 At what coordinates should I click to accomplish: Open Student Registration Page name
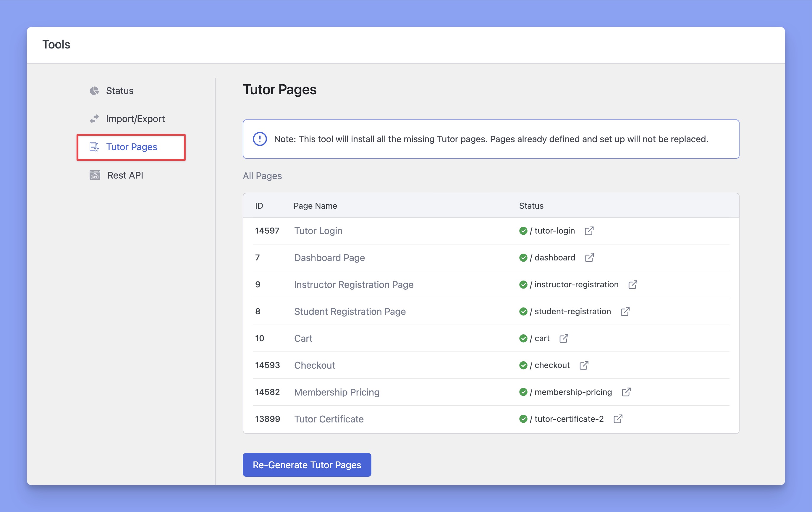[350, 312]
